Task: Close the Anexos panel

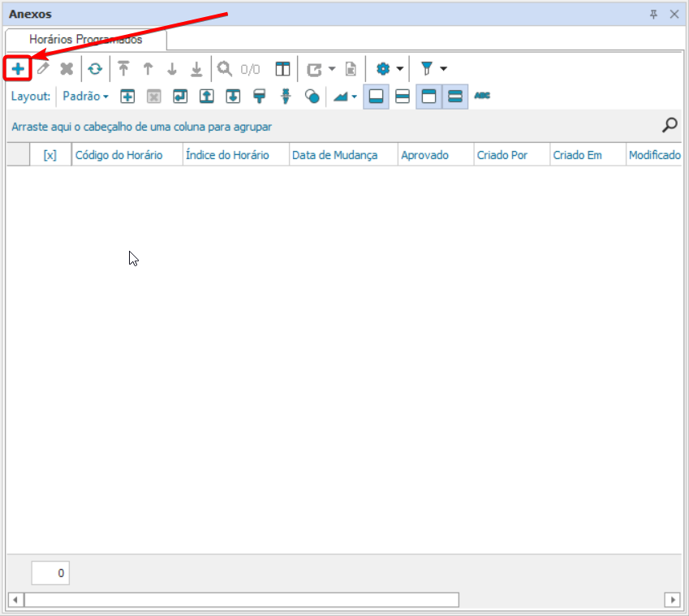Action: [x=674, y=15]
